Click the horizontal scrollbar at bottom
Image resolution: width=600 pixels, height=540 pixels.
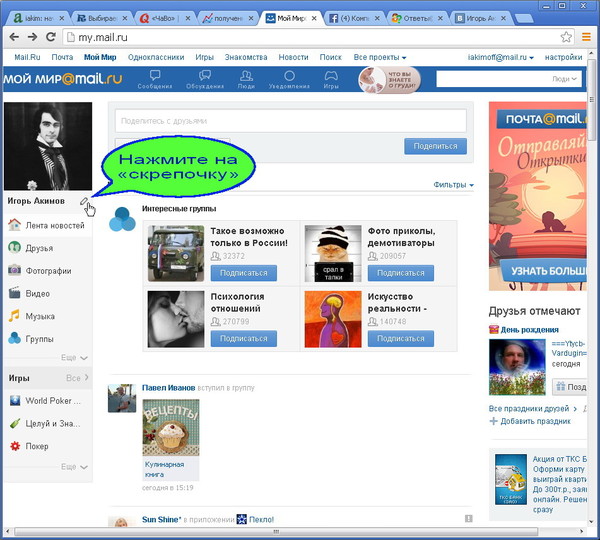click(276, 532)
